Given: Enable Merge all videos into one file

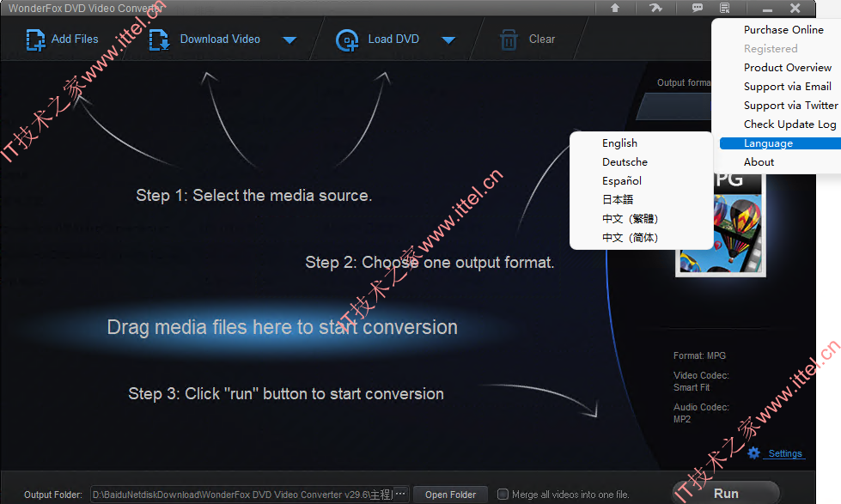Looking at the screenshot, I should 503,494.
